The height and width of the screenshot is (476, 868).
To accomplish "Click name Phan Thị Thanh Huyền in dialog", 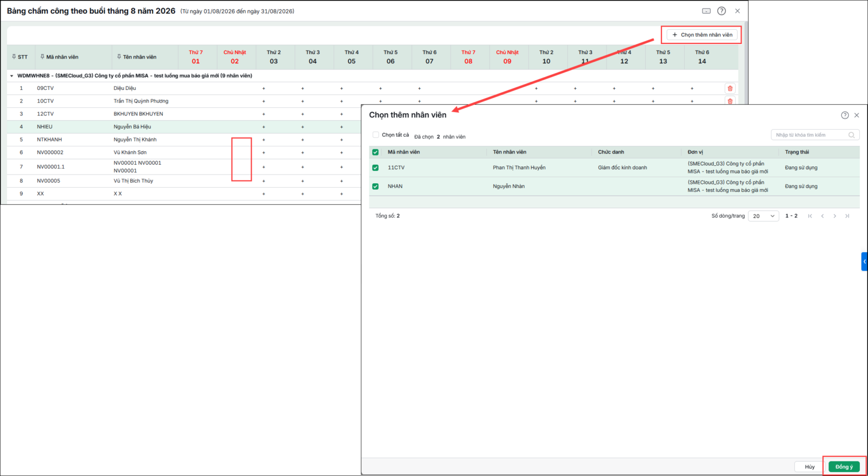I will pyautogui.click(x=519, y=168).
